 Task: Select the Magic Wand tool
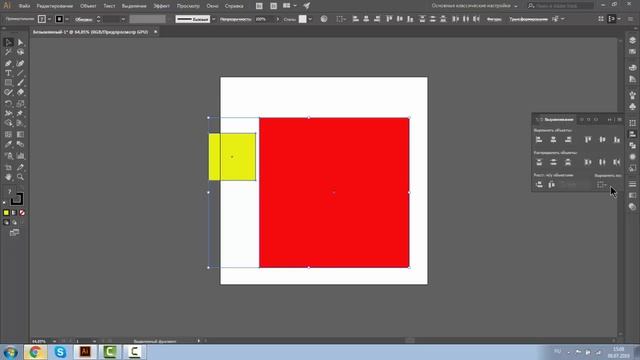point(8,52)
